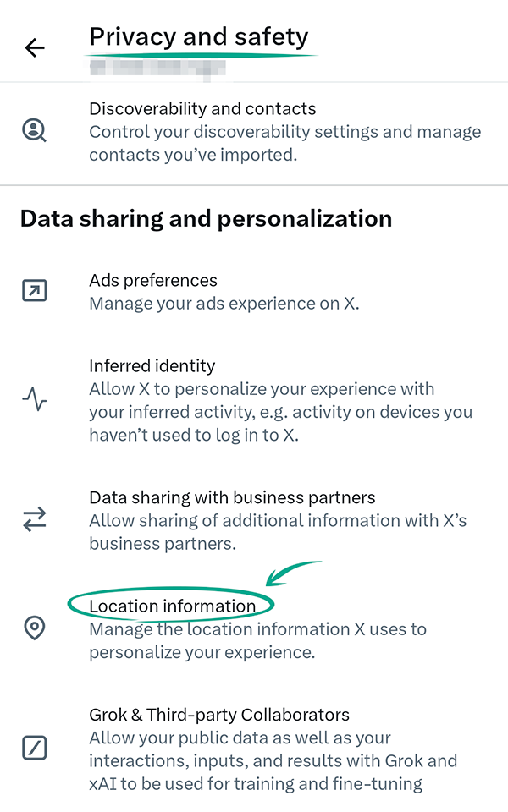Click the Ads preferences arrow-box icon
508x812 pixels.
click(35, 291)
